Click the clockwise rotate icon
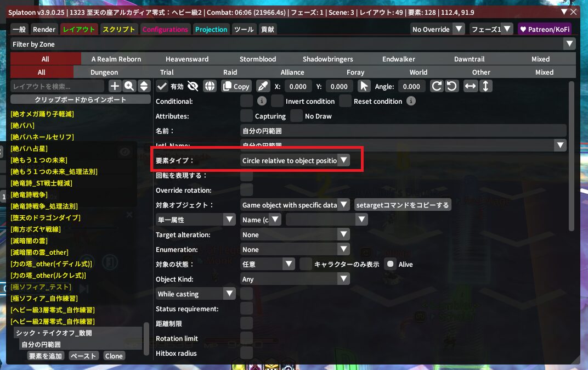Viewport: 588px width, 370px height. 437,86
